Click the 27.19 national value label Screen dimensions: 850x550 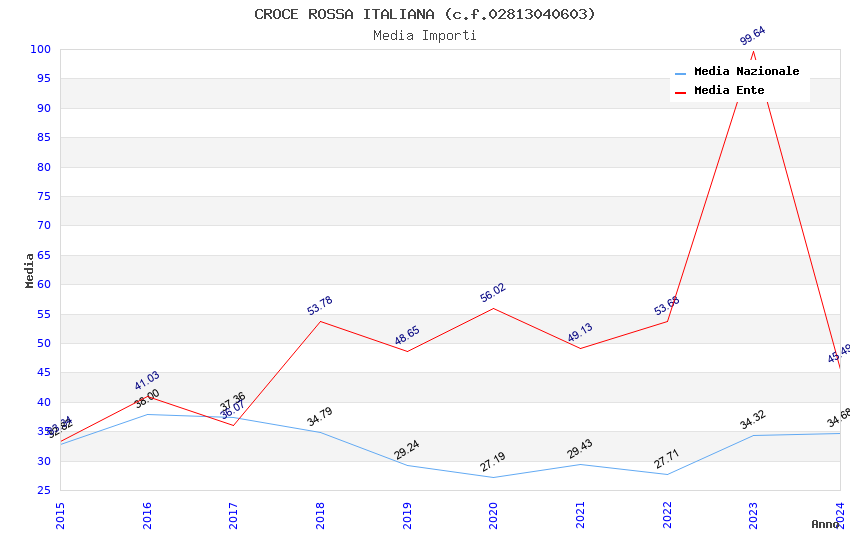coord(493,462)
